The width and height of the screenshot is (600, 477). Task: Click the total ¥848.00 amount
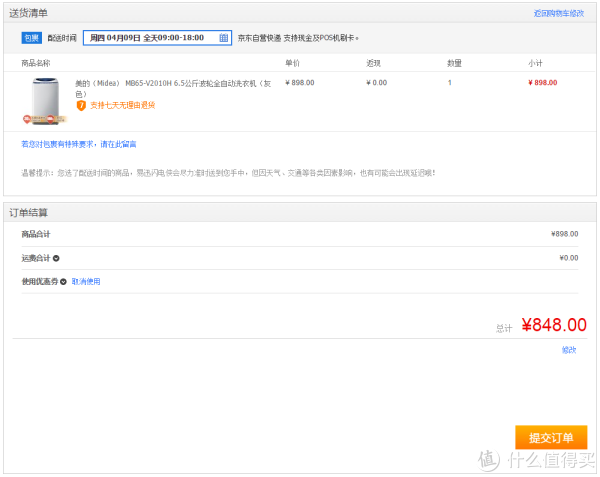[554, 325]
